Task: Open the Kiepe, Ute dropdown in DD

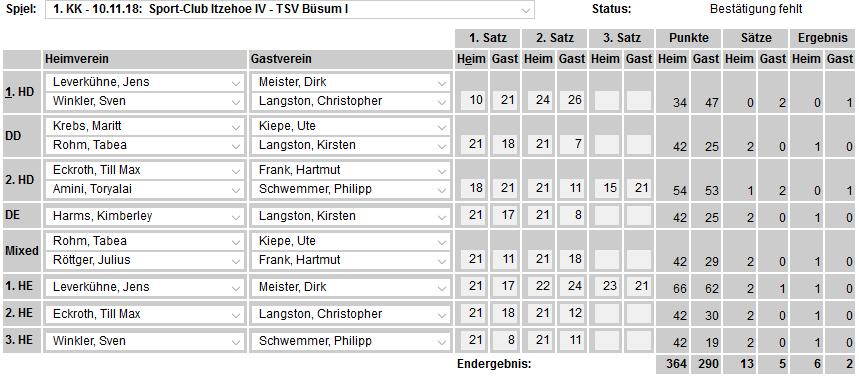Action: tap(351, 126)
